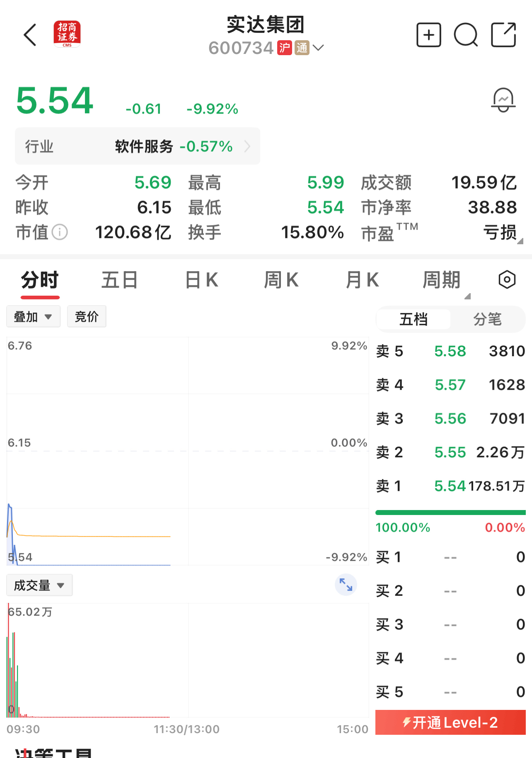
Task: Select the 五日 chart tab
Action: tap(120, 280)
